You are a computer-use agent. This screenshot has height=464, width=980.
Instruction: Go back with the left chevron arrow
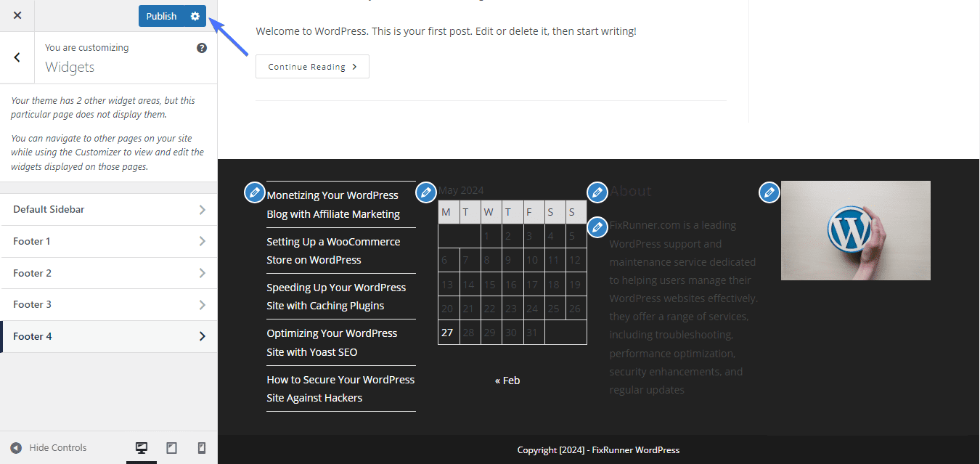pos(17,57)
